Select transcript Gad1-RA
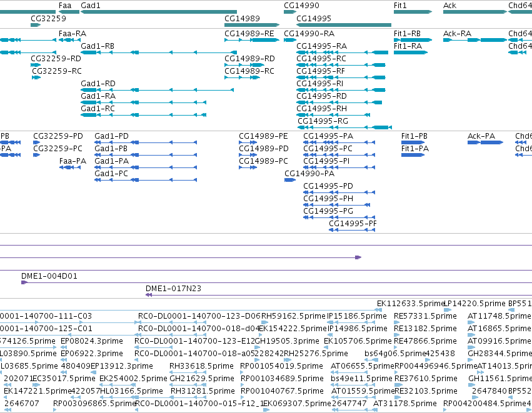 (98, 96)
